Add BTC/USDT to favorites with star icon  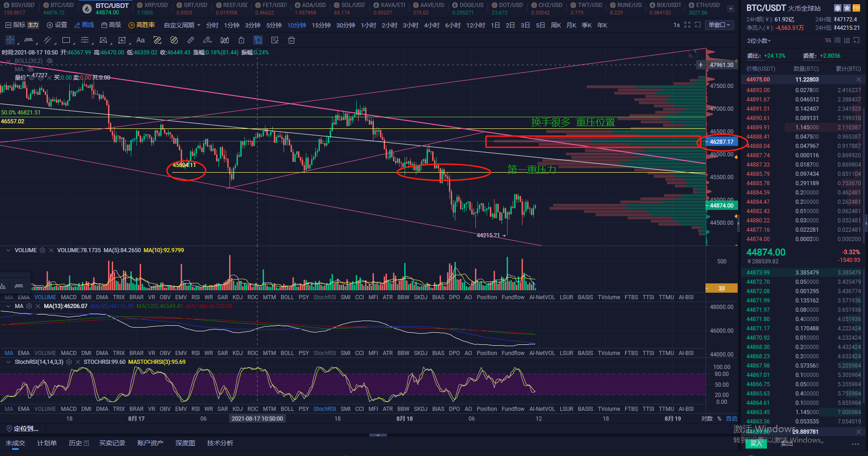(x=847, y=8)
